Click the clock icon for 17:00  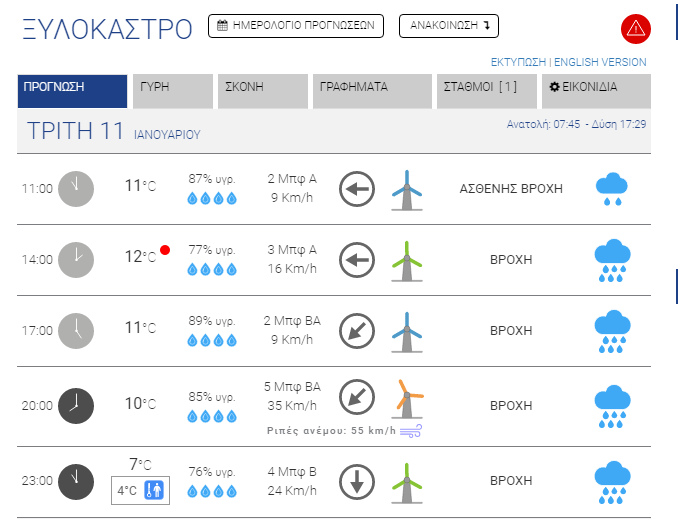[x=75, y=331]
